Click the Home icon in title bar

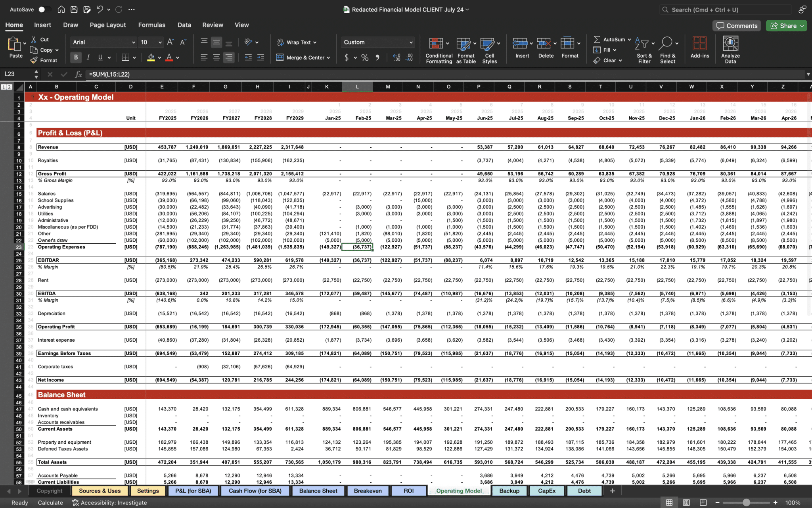pos(61,10)
